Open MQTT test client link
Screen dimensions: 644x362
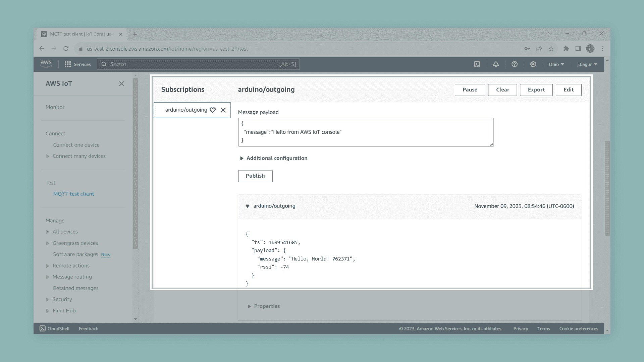click(73, 194)
